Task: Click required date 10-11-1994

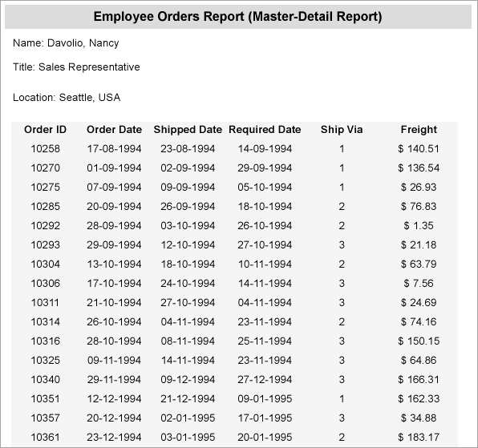Action: [x=265, y=264]
